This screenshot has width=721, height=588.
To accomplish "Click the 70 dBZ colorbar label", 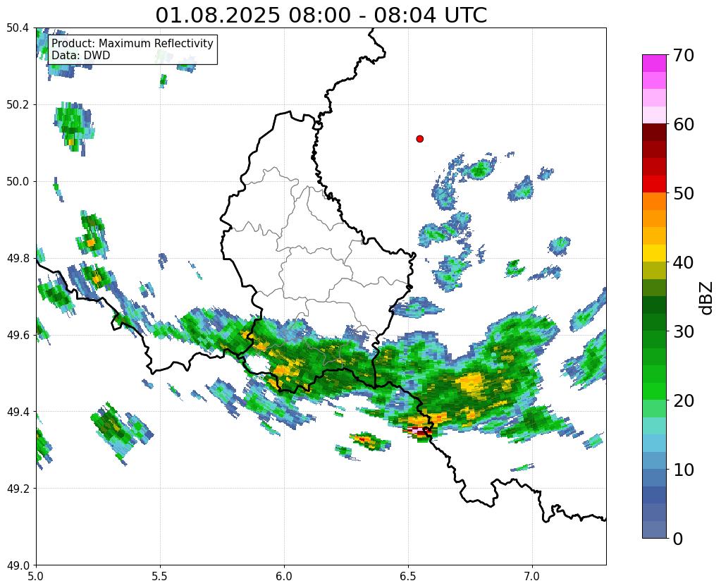I will [682, 55].
